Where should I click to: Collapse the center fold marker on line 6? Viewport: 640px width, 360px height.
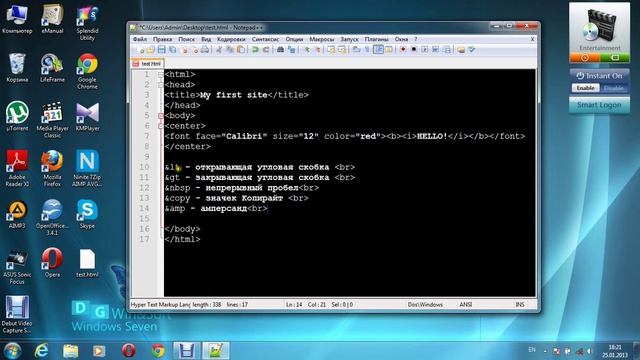point(160,126)
